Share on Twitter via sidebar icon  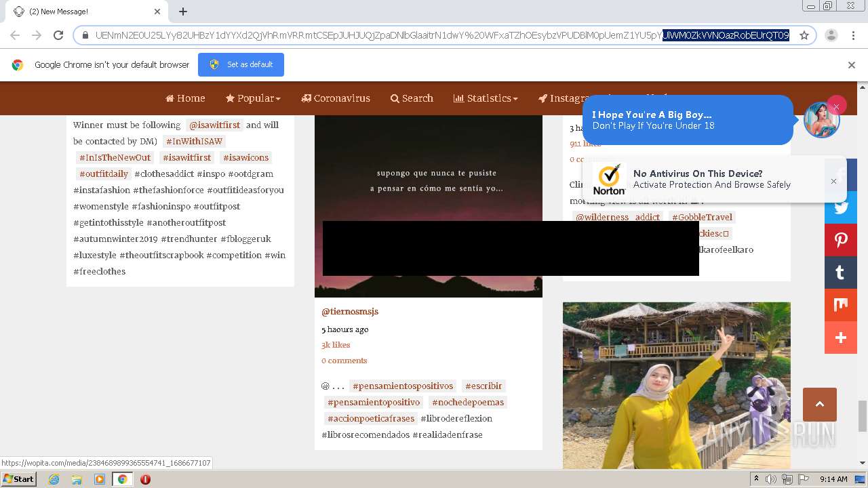click(x=841, y=207)
